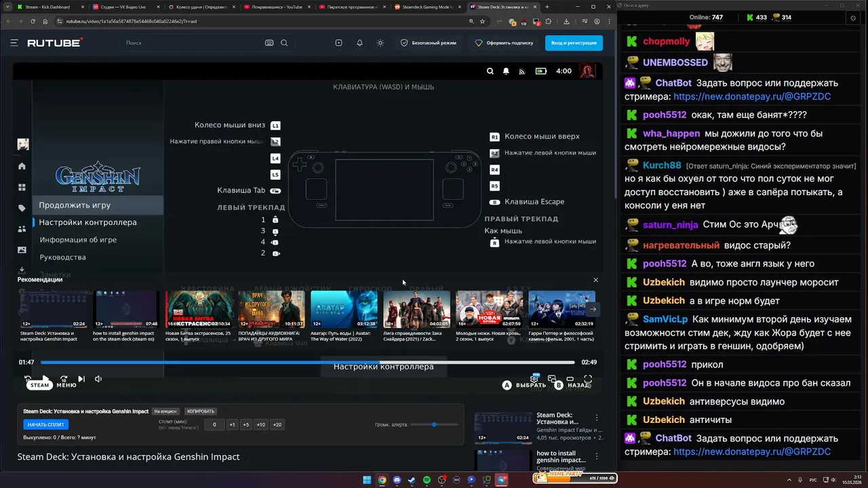The image size is (868, 488).
Task: Open the Windows Start menu
Action: [367, 480]
